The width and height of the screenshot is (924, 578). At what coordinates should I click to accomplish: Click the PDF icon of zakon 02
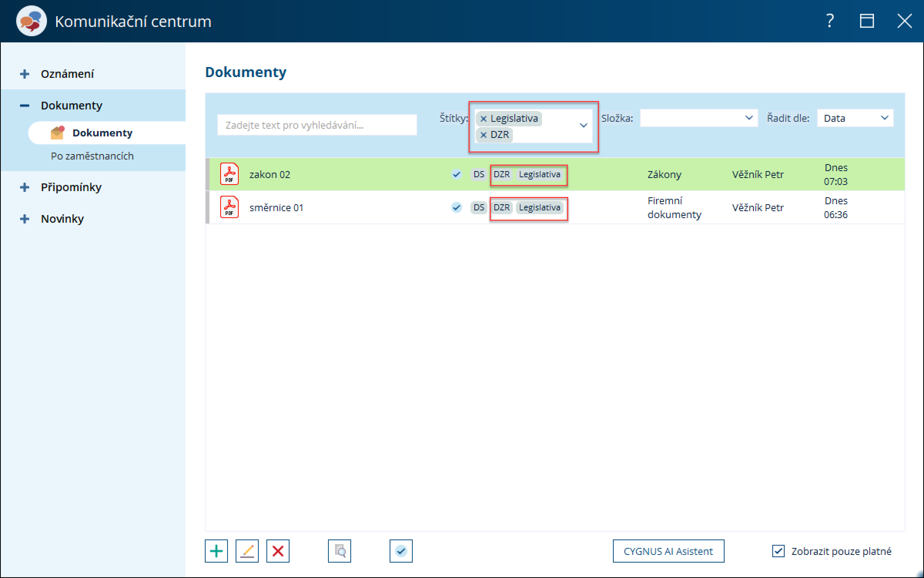[229, 174]
